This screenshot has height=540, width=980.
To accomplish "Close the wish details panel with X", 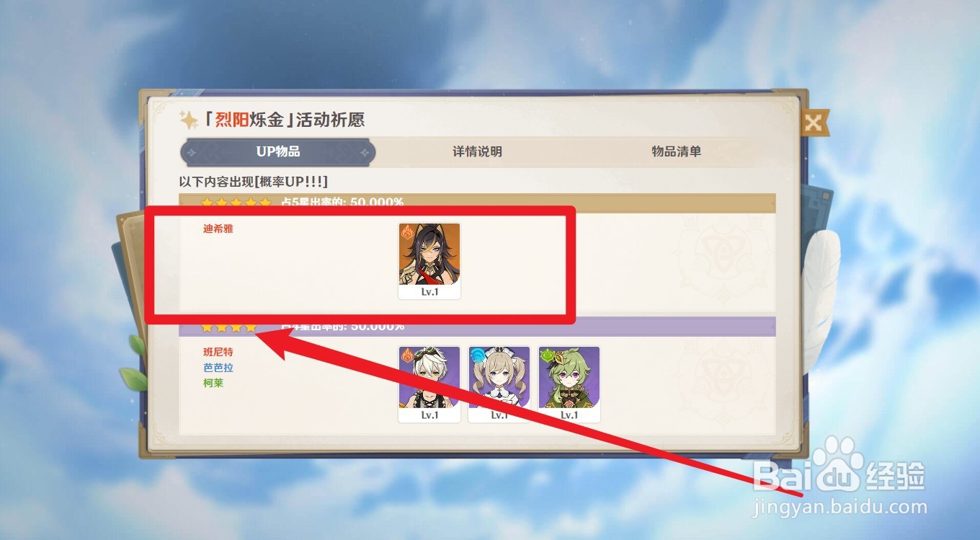I will (x=814, y=123).
